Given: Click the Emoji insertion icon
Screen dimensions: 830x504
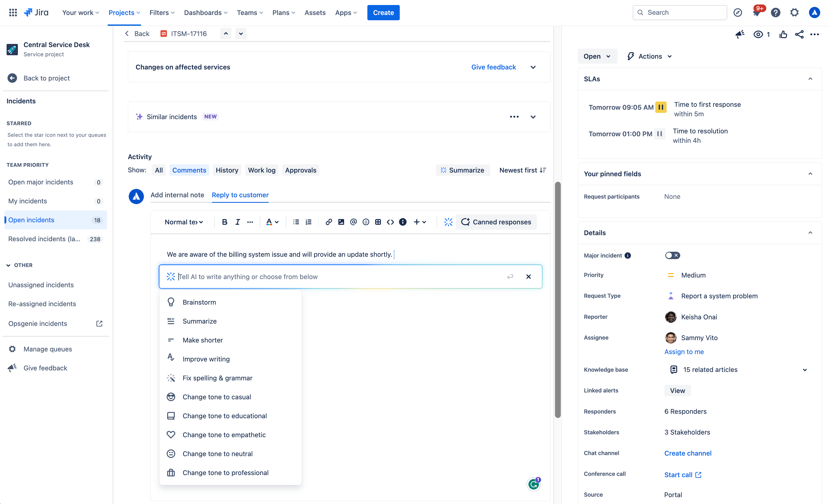Looking at the screenshot, I should click(x=366, y=222).
